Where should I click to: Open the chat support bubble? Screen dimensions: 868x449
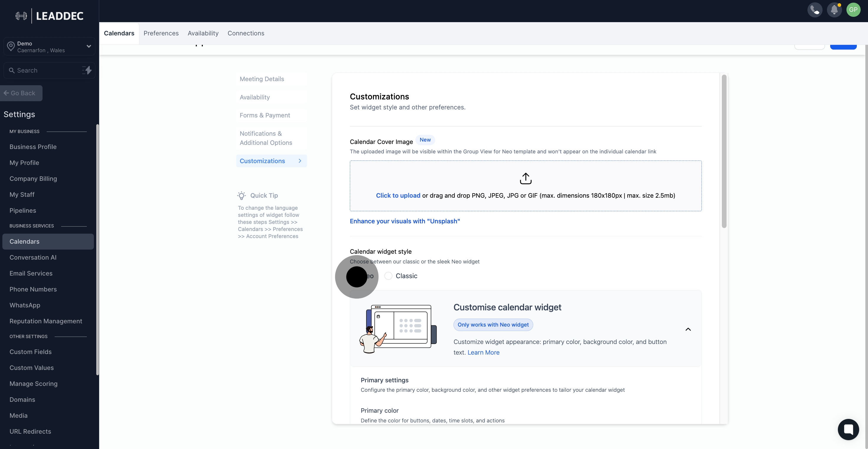click(848, 429)
